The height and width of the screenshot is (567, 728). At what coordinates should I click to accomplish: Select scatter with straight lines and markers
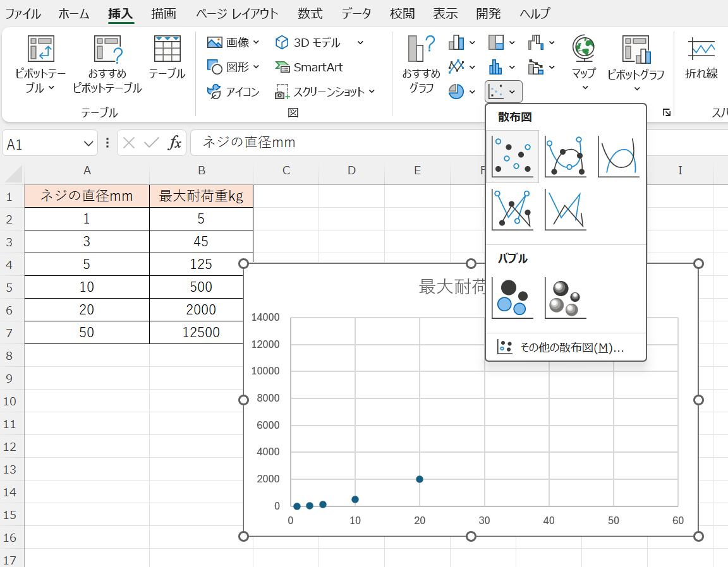pyautogui.click(x=513, y=210)
